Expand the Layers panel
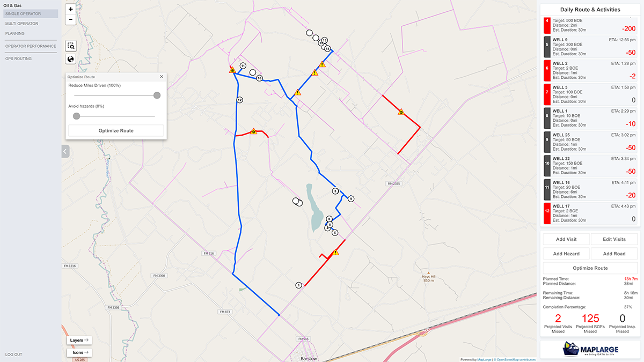 pyautogui.click(x=79, y=340)
